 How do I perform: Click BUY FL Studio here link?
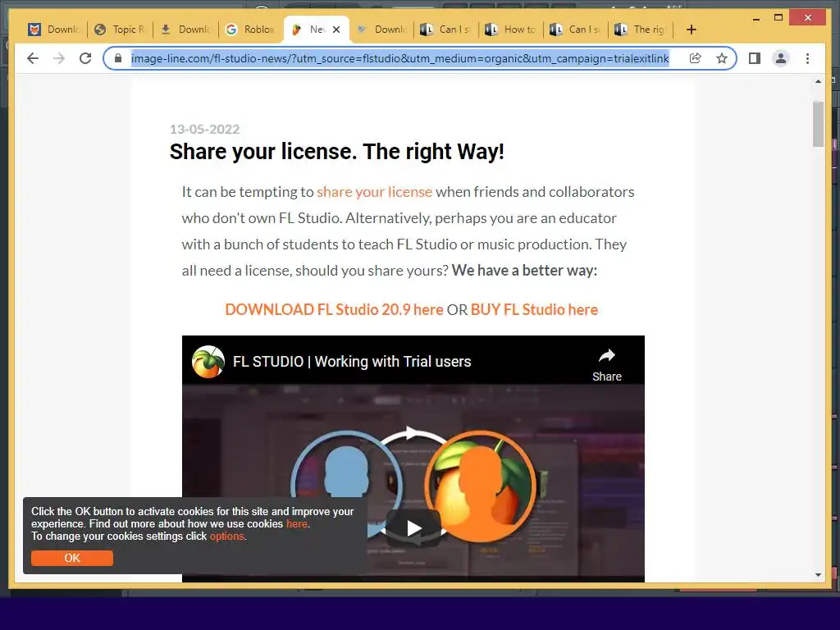click(x=534, y=309)
